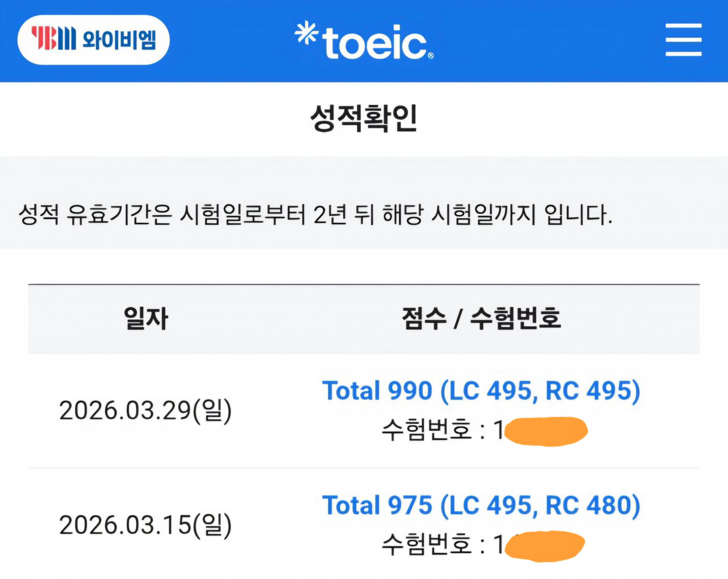The height and width of the screenshot is (579, 728).
Task: Click the 성적확인 page title
Action: (x=364, y=118)
